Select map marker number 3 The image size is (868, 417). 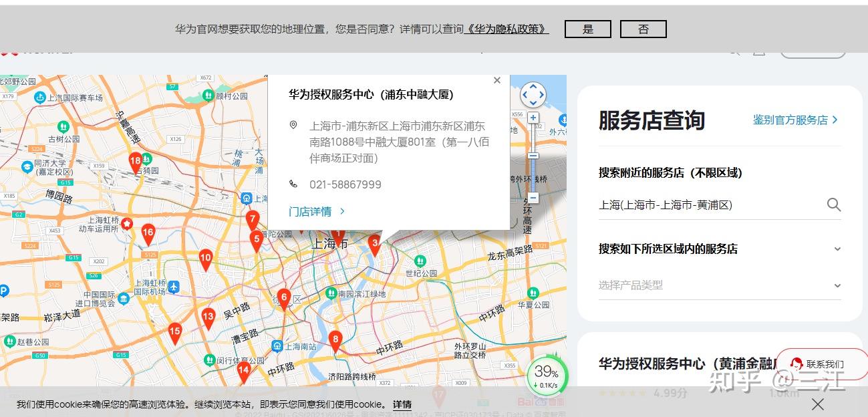[375, 245]
